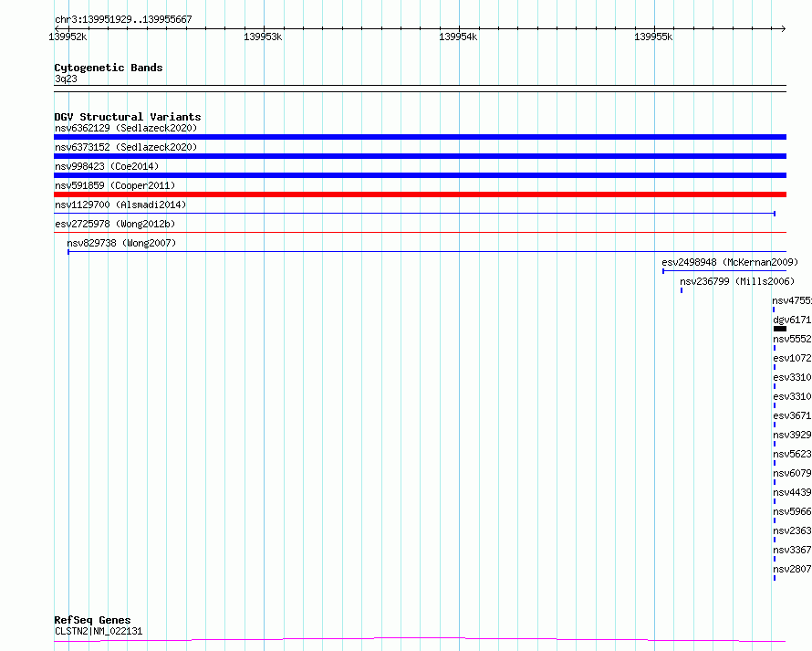Open the esv2498948 (McKernan2009) variant label

[x=730, y=262]
